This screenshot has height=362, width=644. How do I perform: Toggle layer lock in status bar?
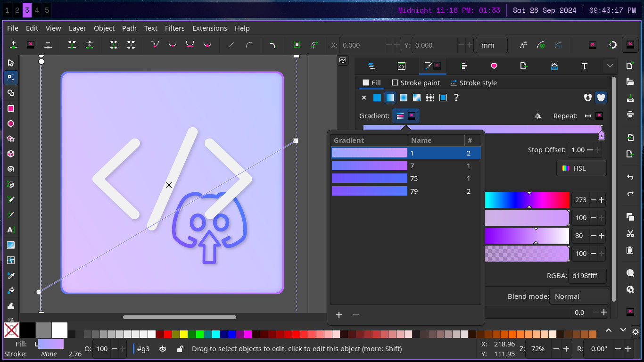tap(180, 349)
